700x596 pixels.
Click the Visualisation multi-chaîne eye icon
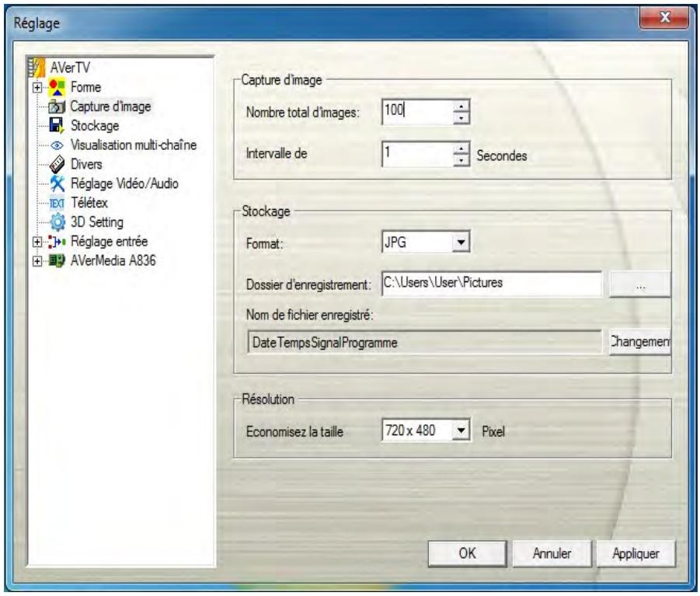[57, 145]
